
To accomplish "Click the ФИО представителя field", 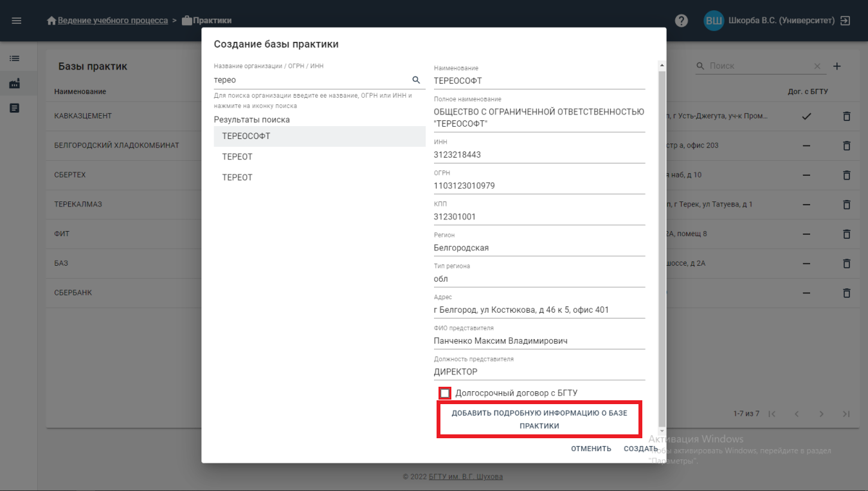I will pyautogui.click(x=539, y=341).
